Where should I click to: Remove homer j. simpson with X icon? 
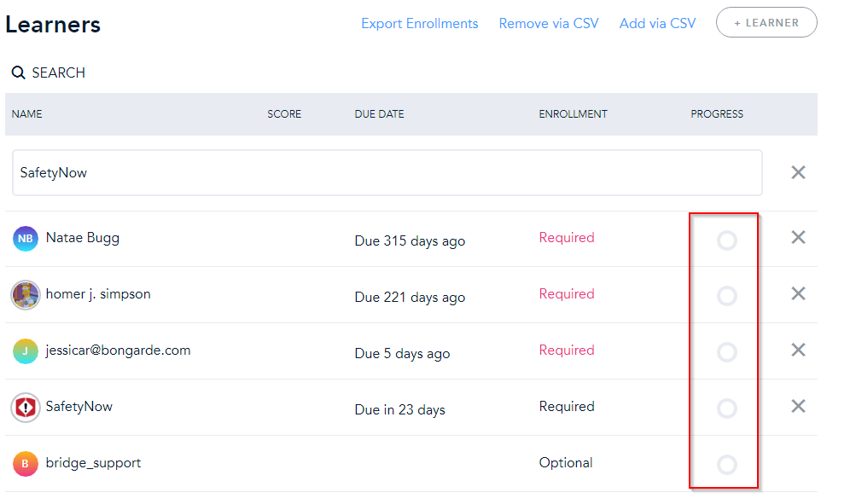click(798, 293)
